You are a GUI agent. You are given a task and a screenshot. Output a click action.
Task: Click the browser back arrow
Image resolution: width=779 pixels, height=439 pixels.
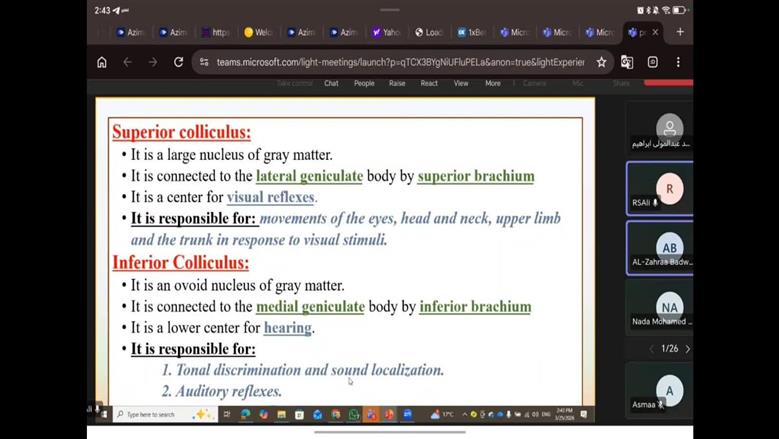click(128, 62)
